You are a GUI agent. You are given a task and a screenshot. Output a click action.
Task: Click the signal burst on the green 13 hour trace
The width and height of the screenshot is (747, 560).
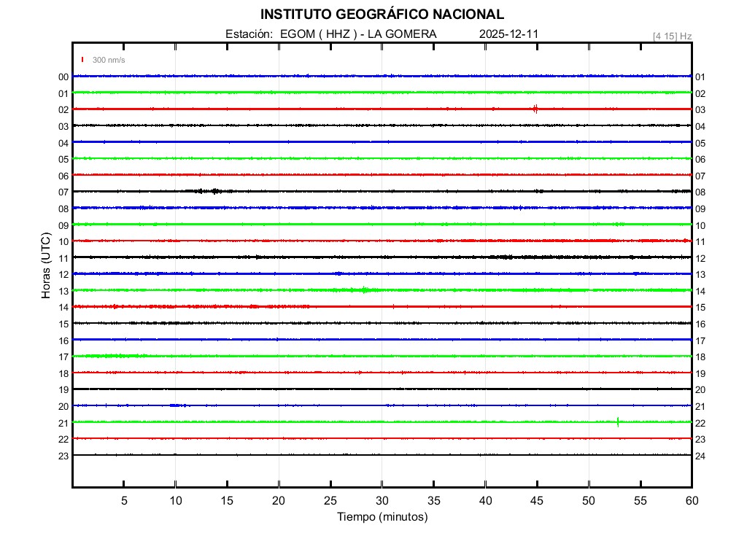pos(363,289)
